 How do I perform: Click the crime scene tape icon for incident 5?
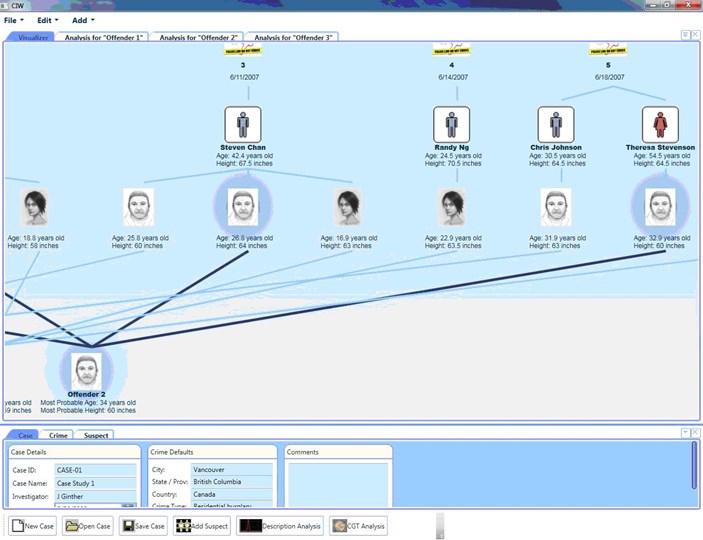tap(608, 49)
